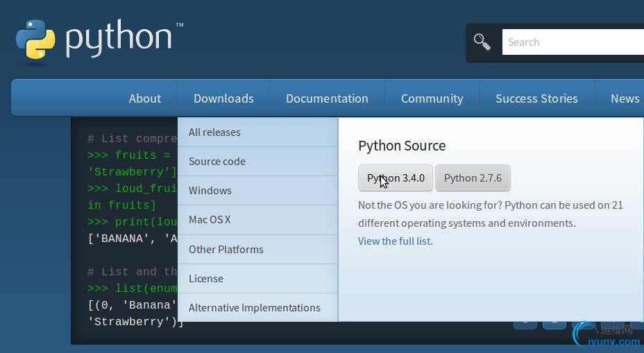The image size is (644, 353).
Task: Choose Mac OS X in Downloads submenu
Action: [257, 220]
